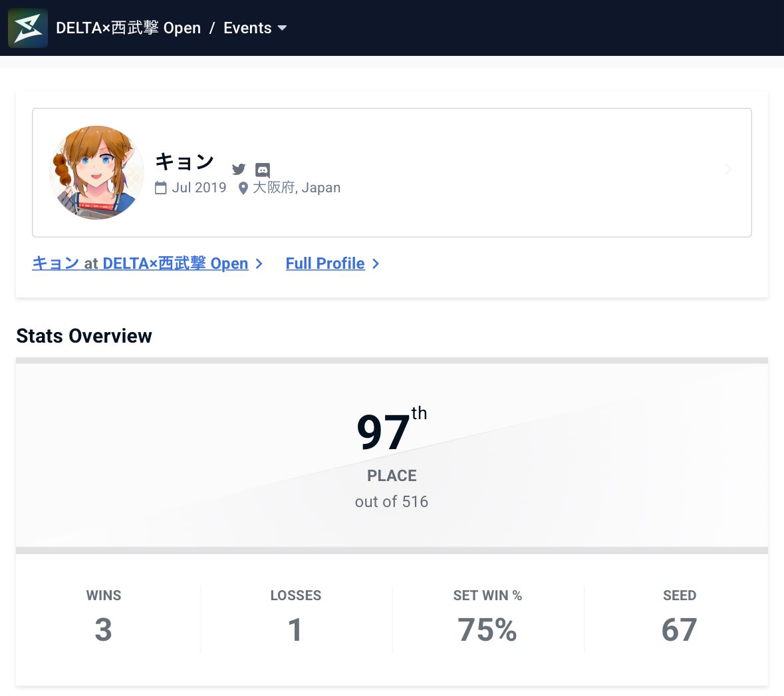Open キョン at DELTA×西武撃 Open
The width and height of the screenshot is (784, 696).
(140, 263)
